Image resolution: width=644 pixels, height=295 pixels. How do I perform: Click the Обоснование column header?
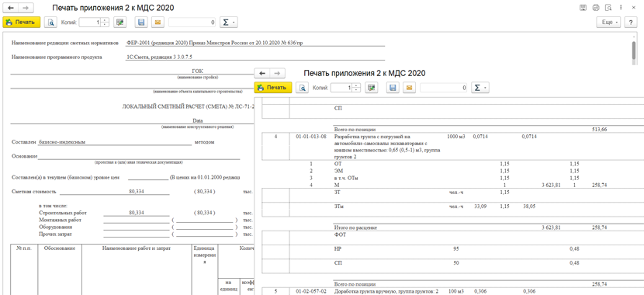point(60,248)
